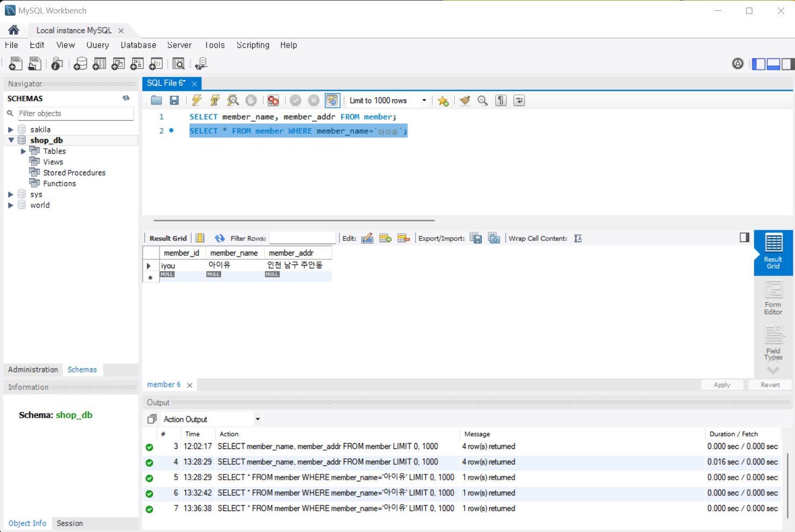
Task: Toggle invisible characters display icon
Action: 501,100
